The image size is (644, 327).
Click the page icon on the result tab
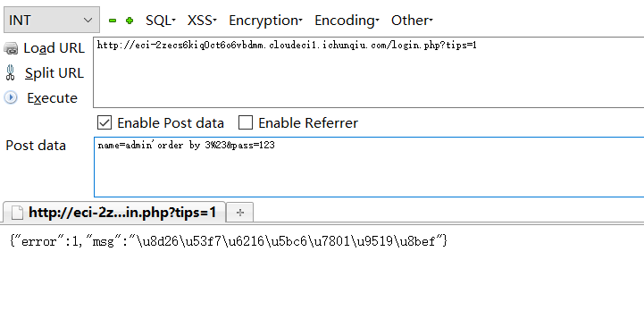(17, 213)
